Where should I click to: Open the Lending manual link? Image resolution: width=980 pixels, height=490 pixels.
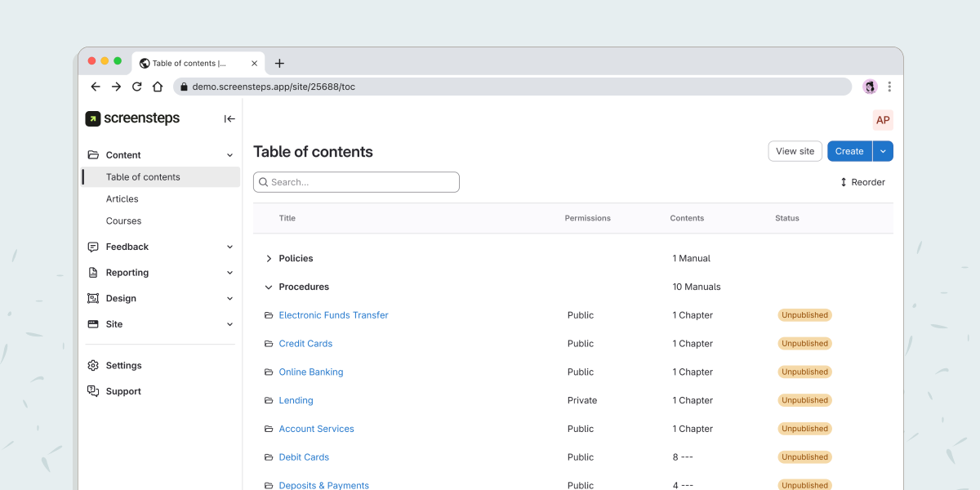pos(296,401)
